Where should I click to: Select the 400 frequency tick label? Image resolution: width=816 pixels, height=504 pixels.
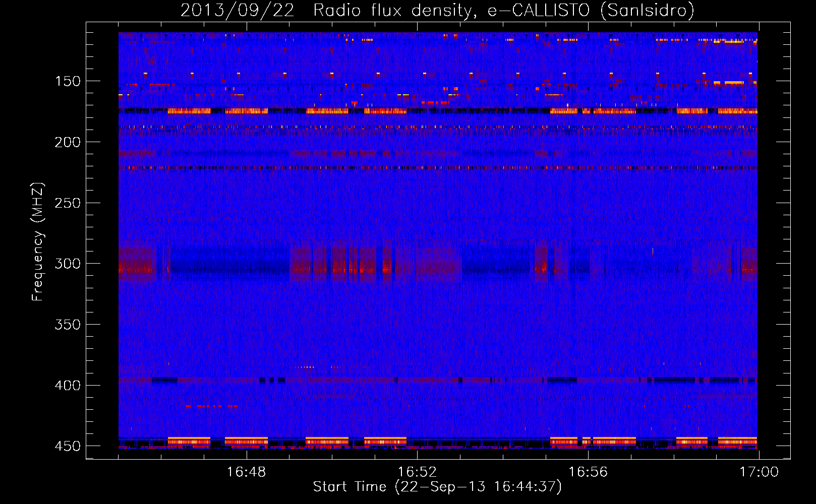click(x=67, y=386)
